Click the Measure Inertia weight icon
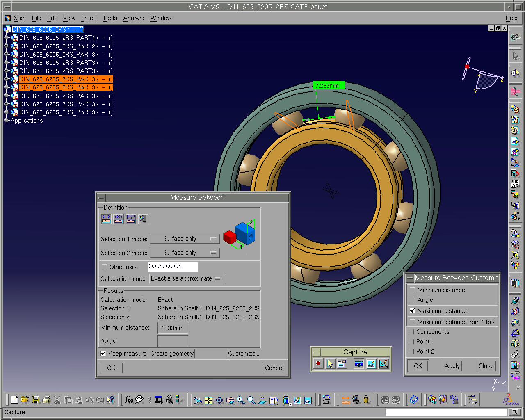The height and width of the screenshot is (420, 525). (366, 399)
